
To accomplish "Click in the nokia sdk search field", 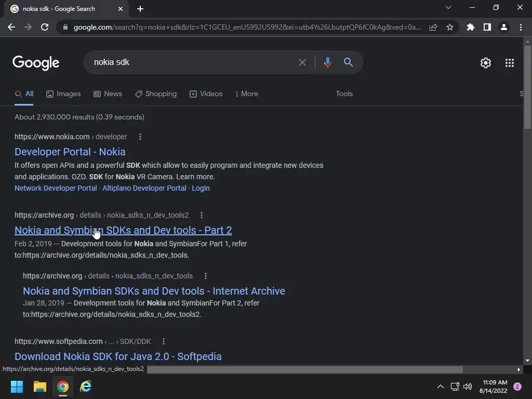I will click(x=193, y=62).
